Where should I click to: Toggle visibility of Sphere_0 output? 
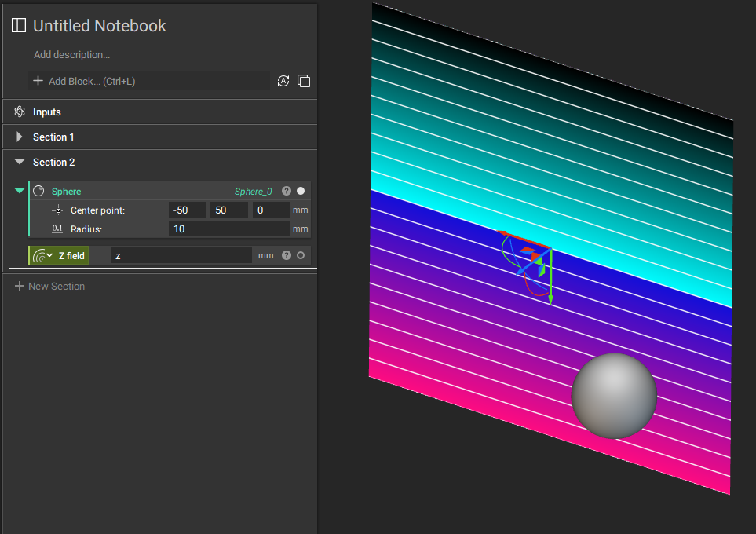click(301, 191)
